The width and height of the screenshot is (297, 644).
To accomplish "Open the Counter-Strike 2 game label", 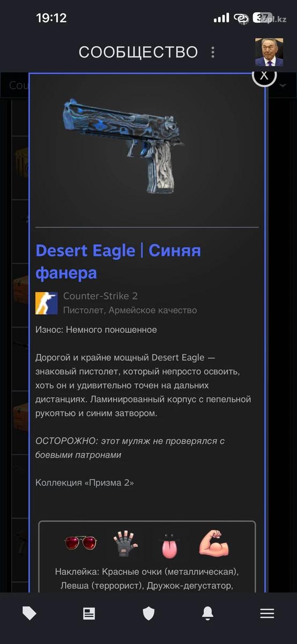I will (x=100, y=296).
